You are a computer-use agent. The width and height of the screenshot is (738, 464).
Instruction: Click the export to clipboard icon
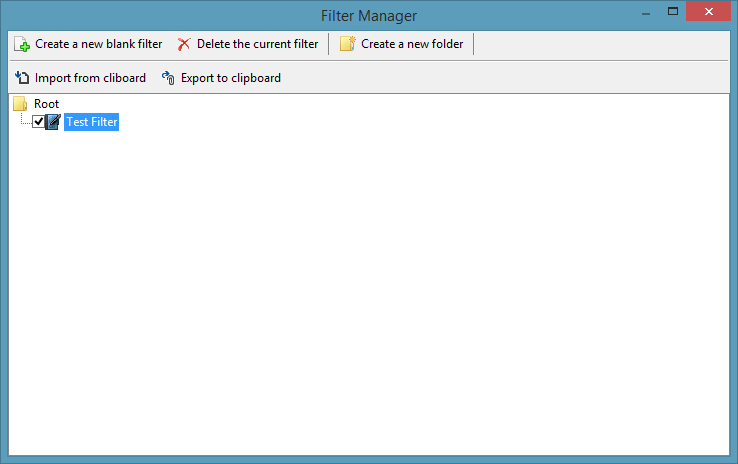click(x=168, y=78)
